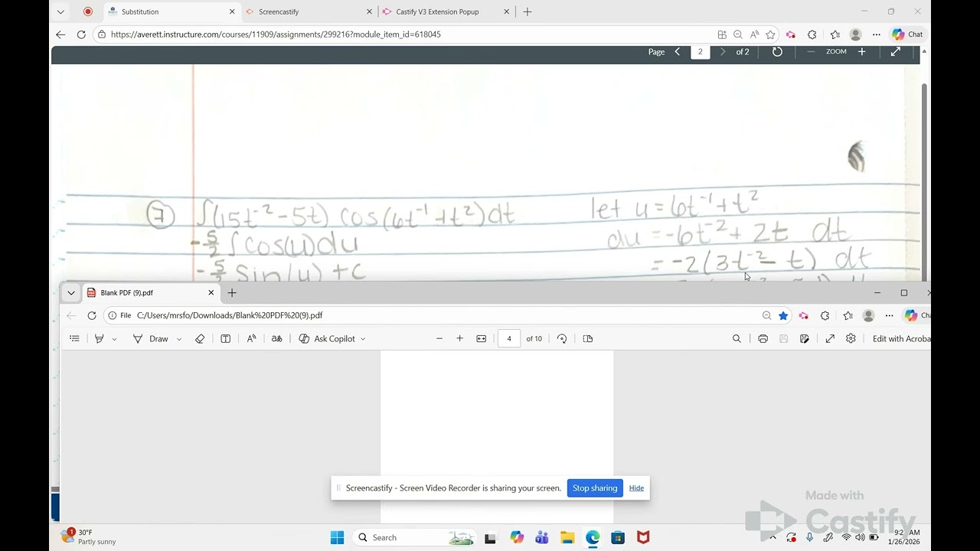Open File Explorer from the taskbar
This screenshot has width=980, height=551.
tap(567, 537)
